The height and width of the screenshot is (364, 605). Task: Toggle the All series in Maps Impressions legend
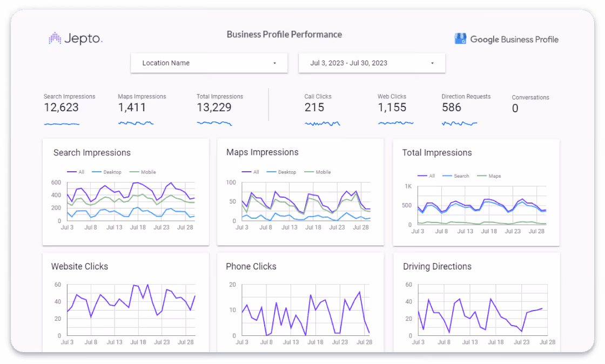coord(251,172)
